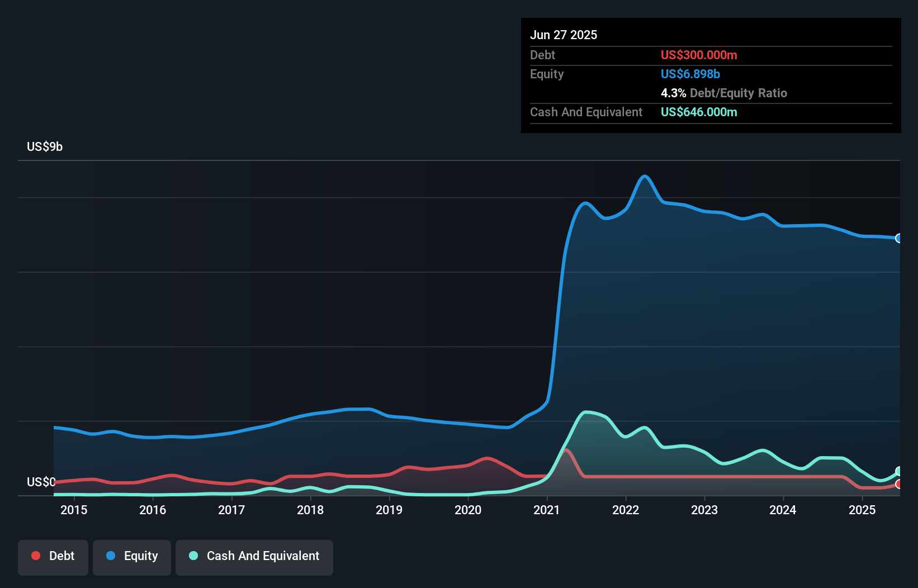Select the Equity endpoint marker on chart
Screen dimensions: 918x588
click(x=899, y=238)
